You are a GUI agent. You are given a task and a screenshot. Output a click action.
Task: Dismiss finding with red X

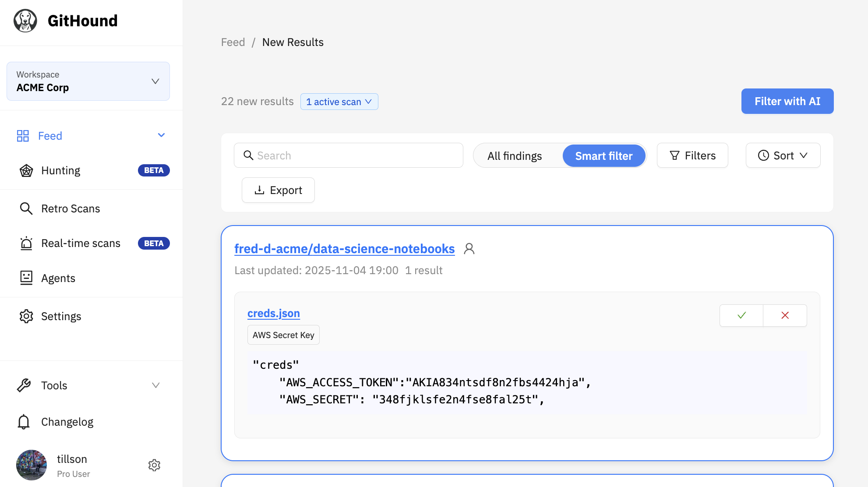point(785,315)
